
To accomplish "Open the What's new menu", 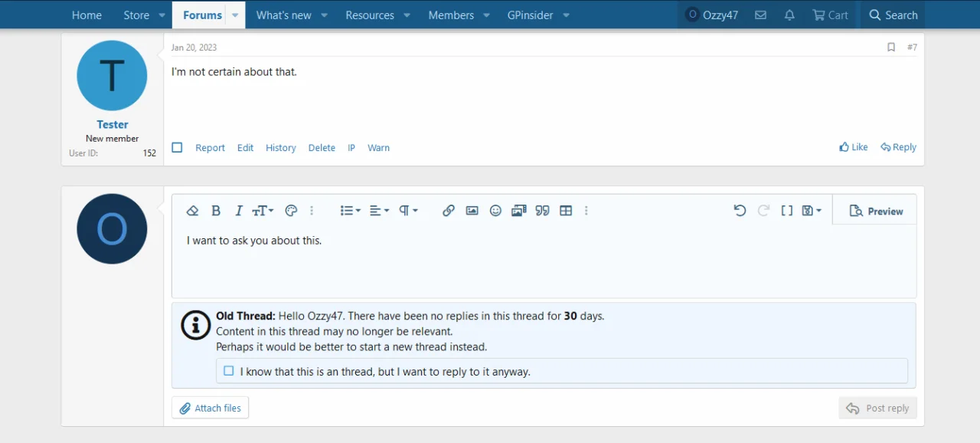I will pos(283,15).
